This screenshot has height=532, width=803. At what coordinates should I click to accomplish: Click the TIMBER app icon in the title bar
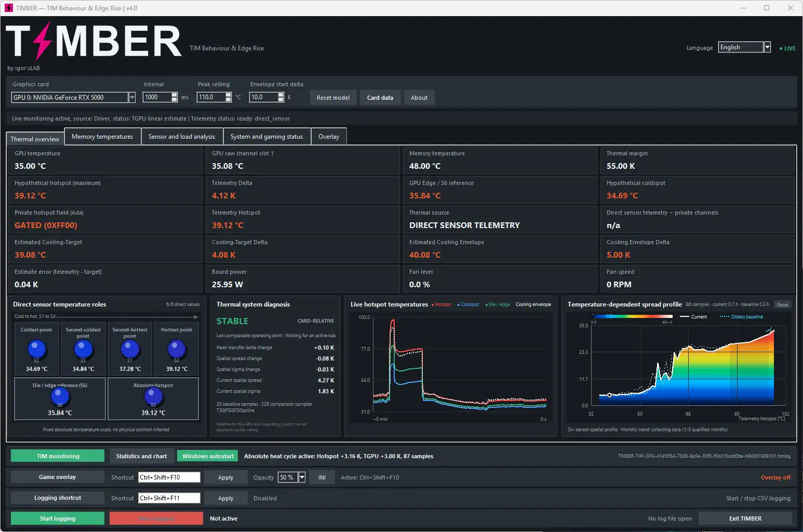[x=8, y=8]
